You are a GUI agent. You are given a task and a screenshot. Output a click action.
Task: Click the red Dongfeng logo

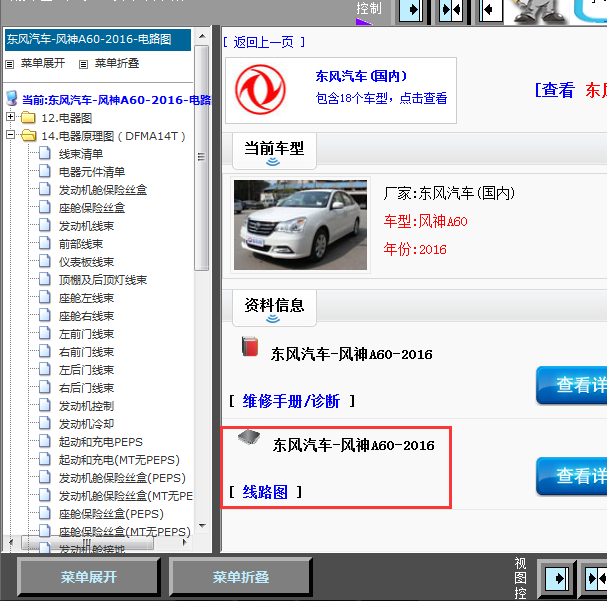point(261,89)
